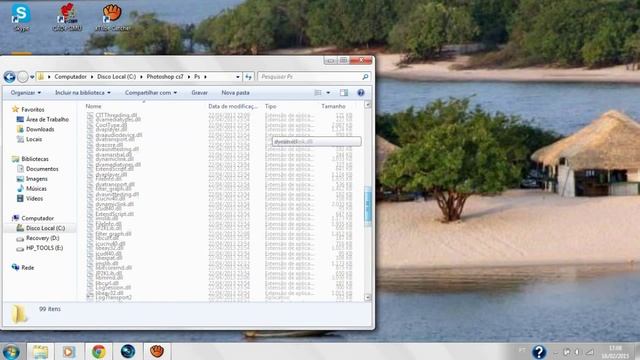Image resolution: width=640 pixels, height=360 pixels.
Task: Sort by Data de modificação column
Action: pos(233,106)
